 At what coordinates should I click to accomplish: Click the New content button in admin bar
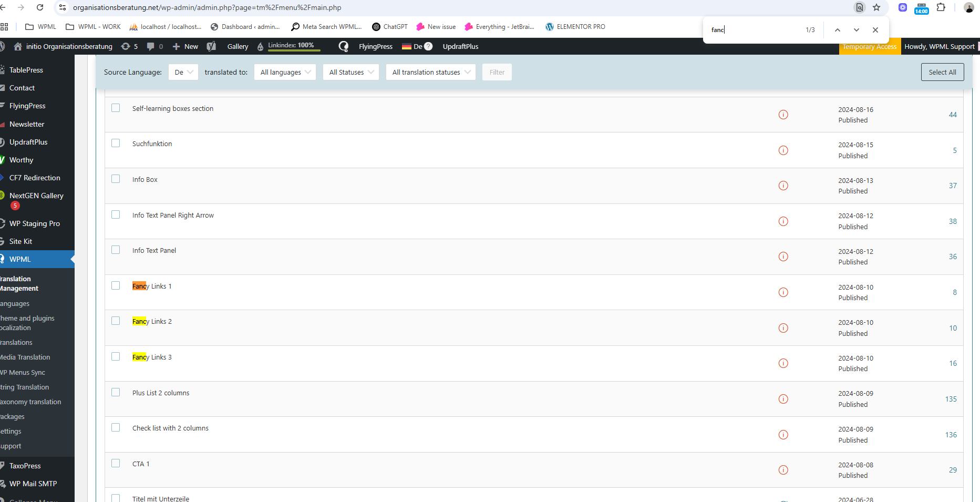click(185, 46)
